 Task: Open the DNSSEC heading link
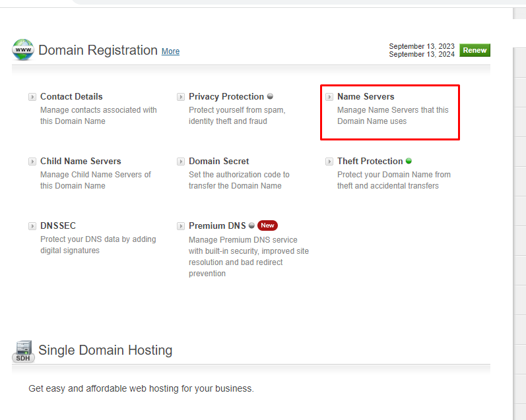[58, 225]
